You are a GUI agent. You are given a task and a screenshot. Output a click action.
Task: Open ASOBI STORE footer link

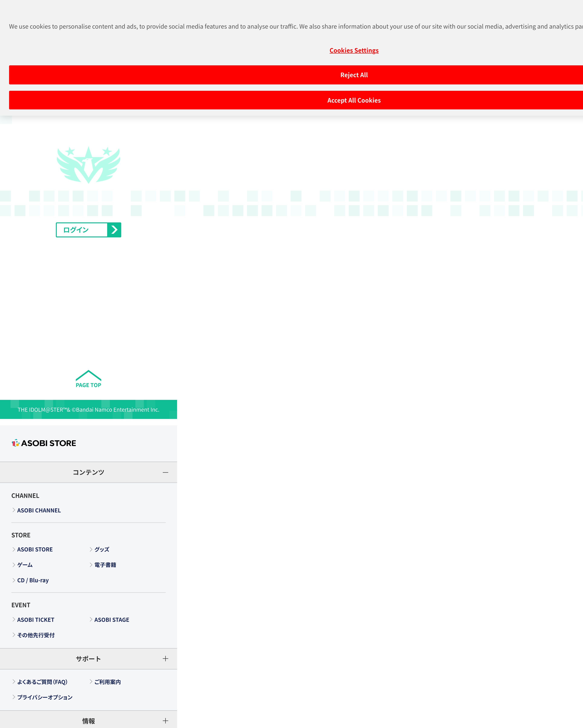[35, 549]
